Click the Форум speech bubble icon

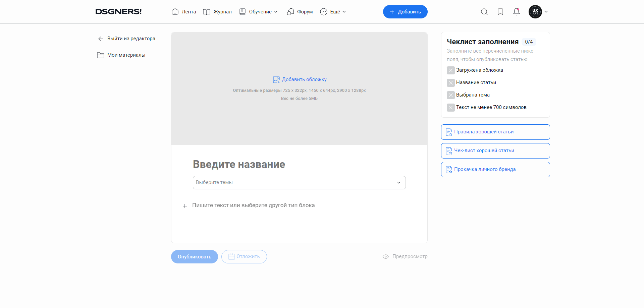tap(290, 11)
